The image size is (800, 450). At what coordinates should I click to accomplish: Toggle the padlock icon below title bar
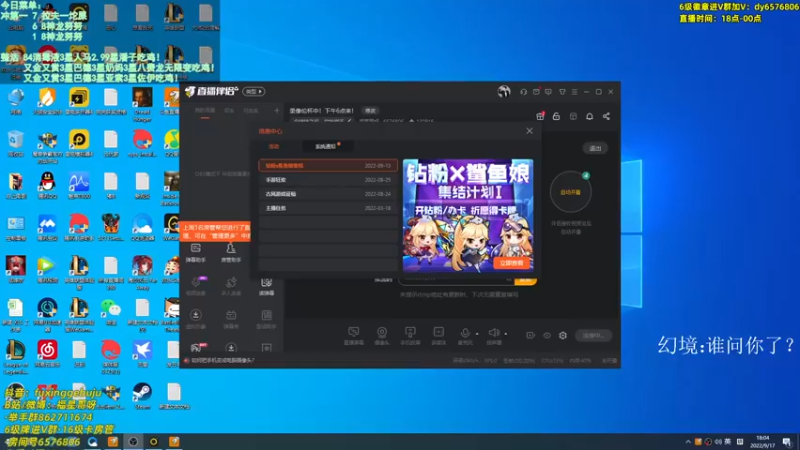[557, 116]
